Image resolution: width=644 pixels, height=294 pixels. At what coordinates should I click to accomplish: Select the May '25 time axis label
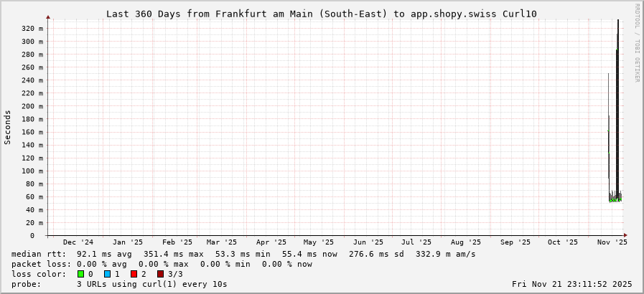(x=318, y=242)
